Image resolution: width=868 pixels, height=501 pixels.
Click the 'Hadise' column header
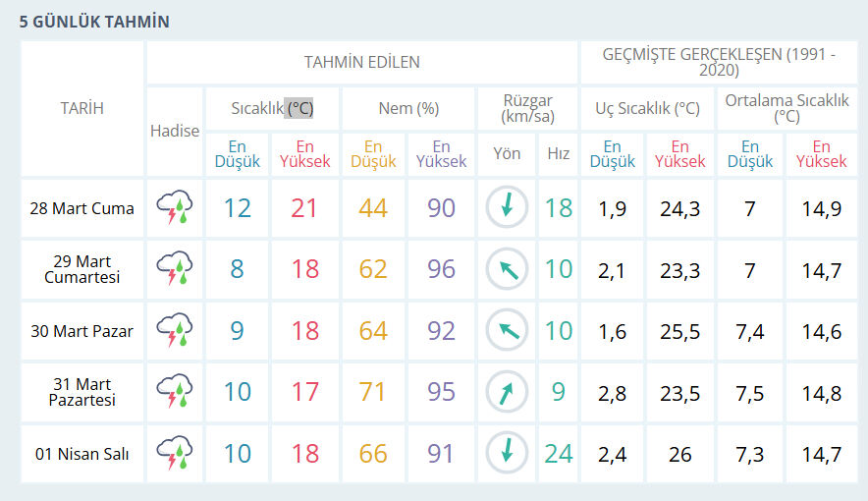point(175,132)
